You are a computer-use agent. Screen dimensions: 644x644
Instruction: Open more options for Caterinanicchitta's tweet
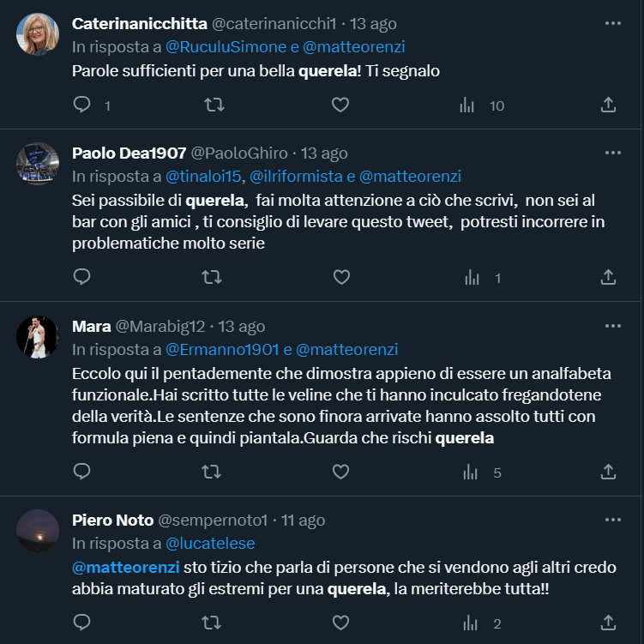click(612, 24)
